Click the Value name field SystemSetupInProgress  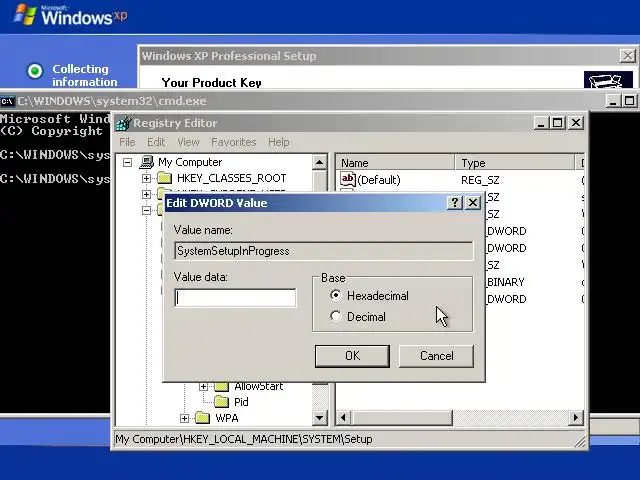pos(324,251)
